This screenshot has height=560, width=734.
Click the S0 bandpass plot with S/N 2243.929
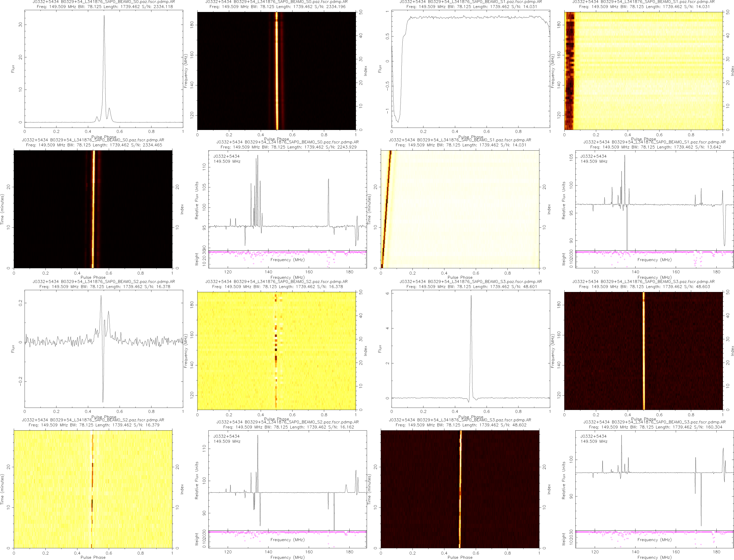(287, 200)
